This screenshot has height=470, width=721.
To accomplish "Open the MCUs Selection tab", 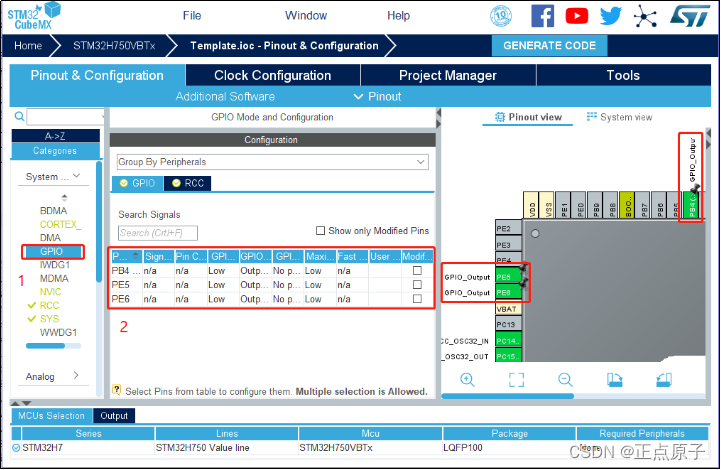I will pos(52,416).
